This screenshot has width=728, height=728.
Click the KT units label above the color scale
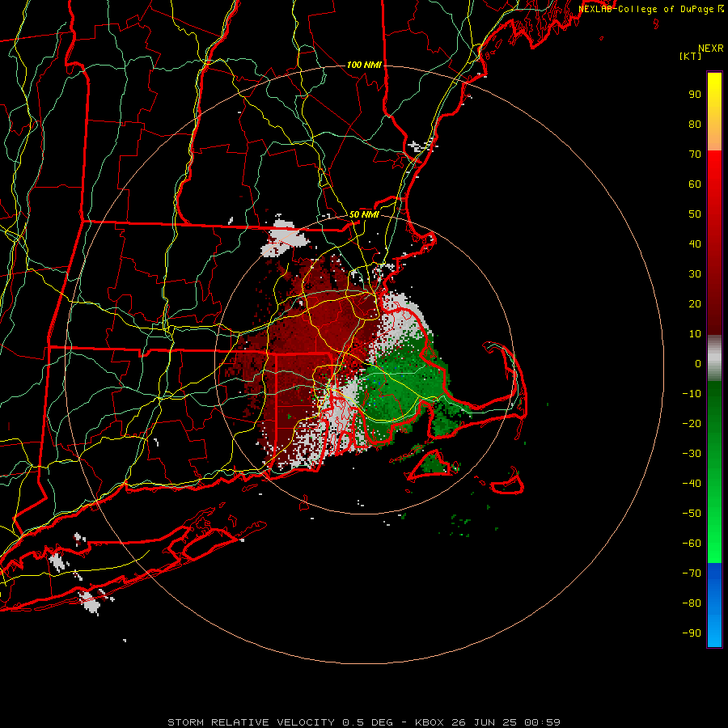click(690, 56)
